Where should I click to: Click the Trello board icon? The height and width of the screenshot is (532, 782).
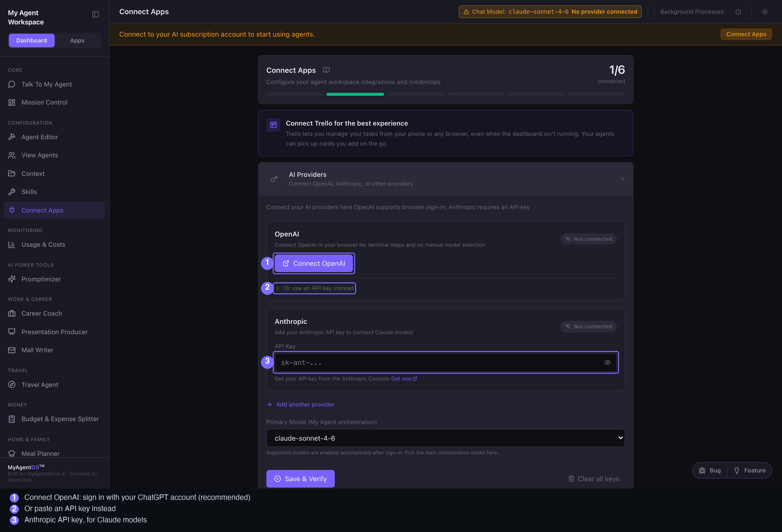point(273,125)
